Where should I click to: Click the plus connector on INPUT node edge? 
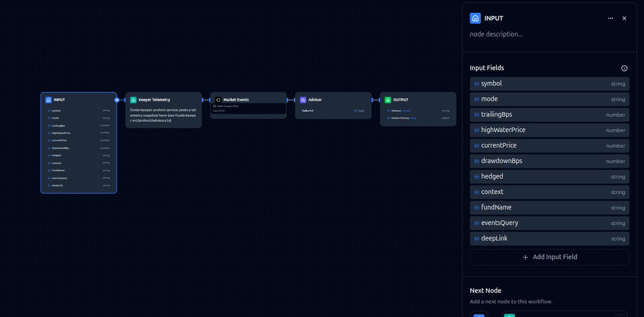click(116, 100)
